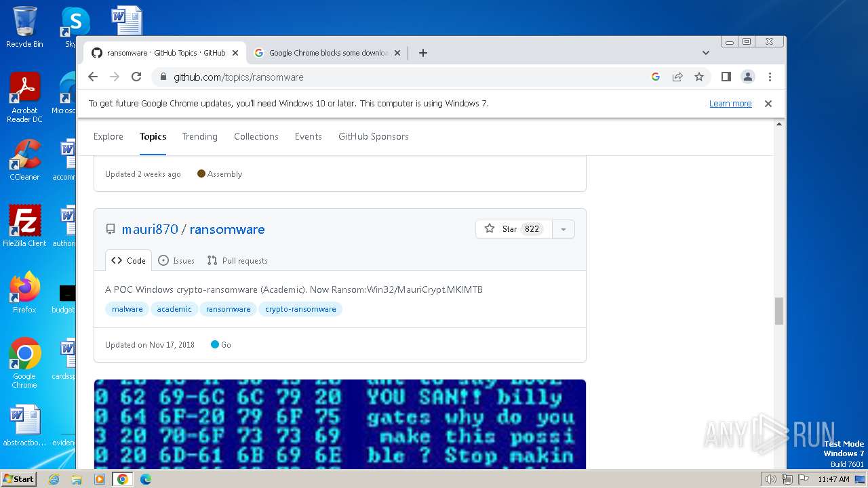Click the taskbar clock 11:47 AM

(833, 479)
